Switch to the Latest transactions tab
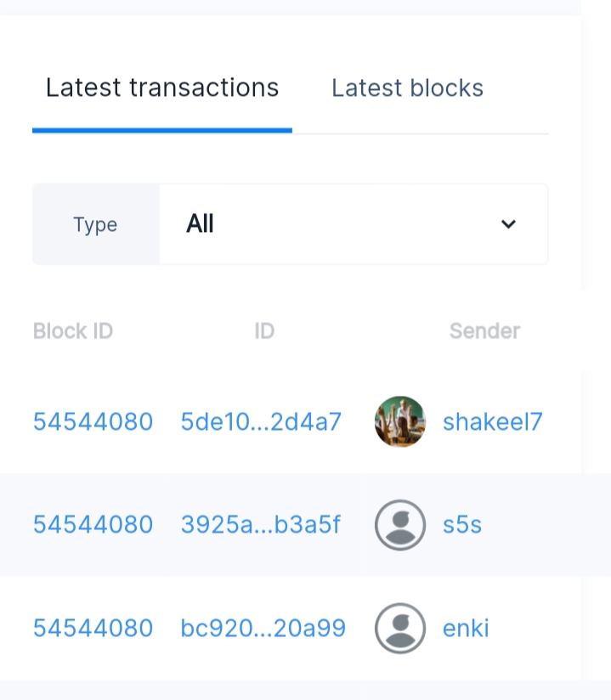Screen dimensions: 611x700 click(162, 88)
